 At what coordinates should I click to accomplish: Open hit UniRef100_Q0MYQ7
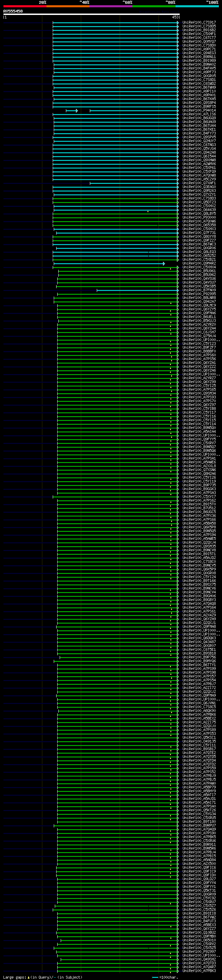(x=199, y=41)
